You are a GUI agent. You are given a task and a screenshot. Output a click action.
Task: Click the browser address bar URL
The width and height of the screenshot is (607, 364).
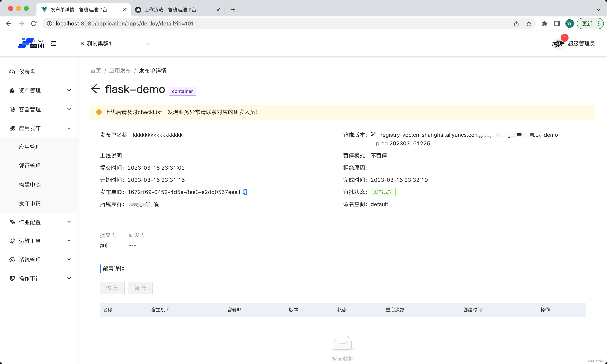click(125, 24)
